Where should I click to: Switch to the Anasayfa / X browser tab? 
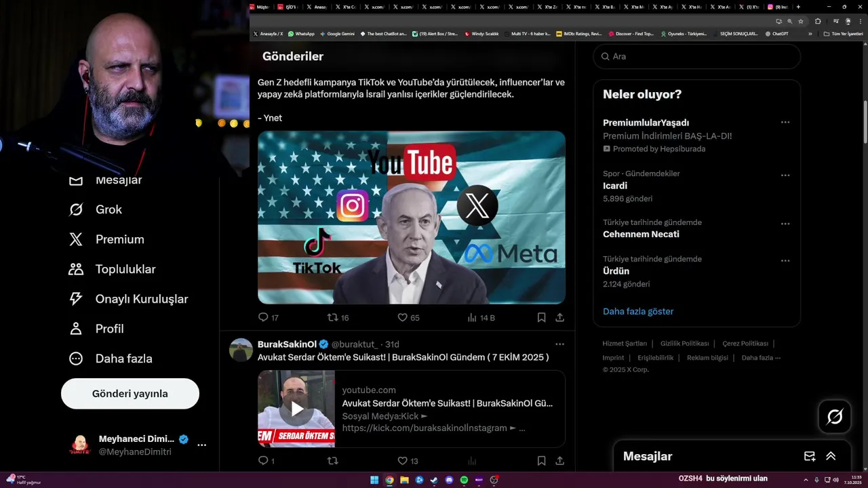point(316,7)
